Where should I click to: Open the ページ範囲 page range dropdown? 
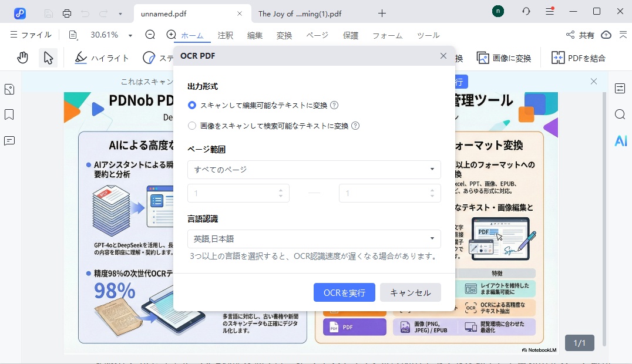(x=314, y=170)
